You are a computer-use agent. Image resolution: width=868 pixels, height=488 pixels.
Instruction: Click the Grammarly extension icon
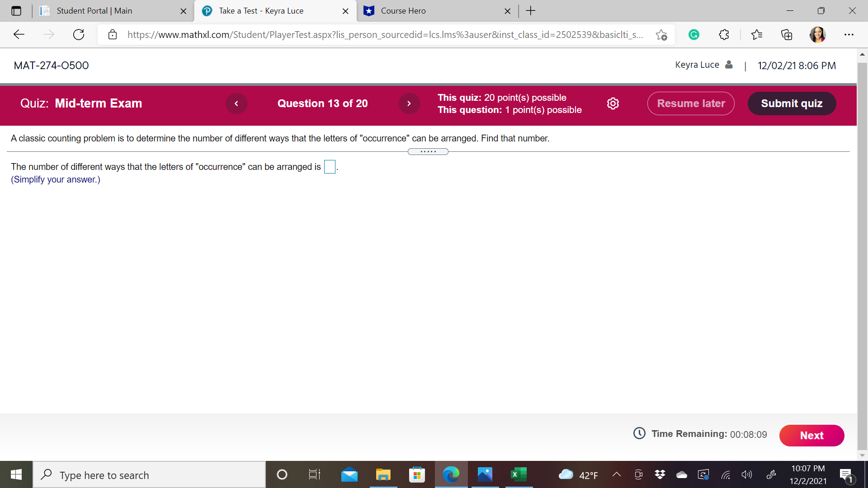[x=694, y=34]
